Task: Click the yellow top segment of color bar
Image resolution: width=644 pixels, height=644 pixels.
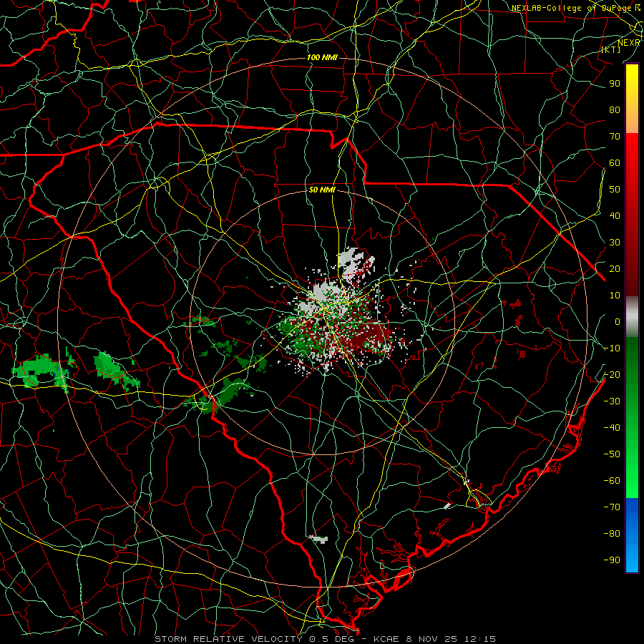Action: point(632,99)
